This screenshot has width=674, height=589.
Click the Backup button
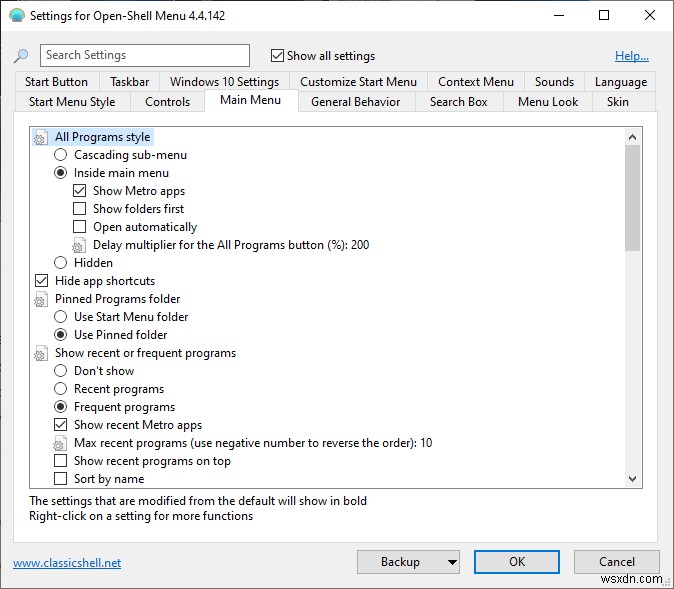[400, 562]
